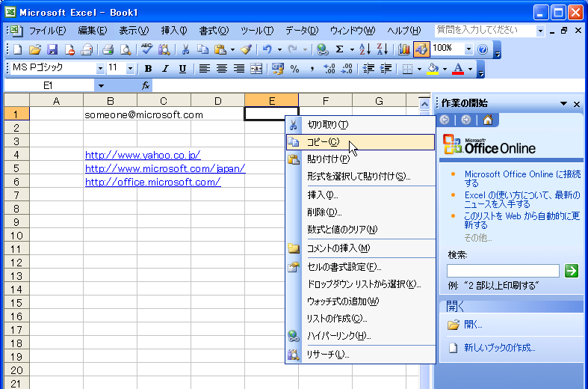Click the Merge and Center icon
The height and width of the screenshot is (389, 588).
tap(256, 69)
